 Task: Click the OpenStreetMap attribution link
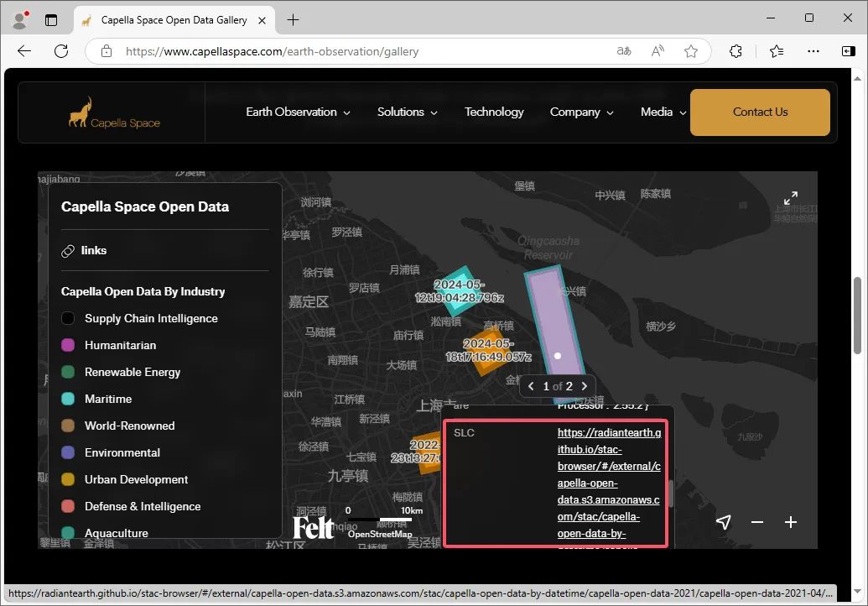pos(380,534)
